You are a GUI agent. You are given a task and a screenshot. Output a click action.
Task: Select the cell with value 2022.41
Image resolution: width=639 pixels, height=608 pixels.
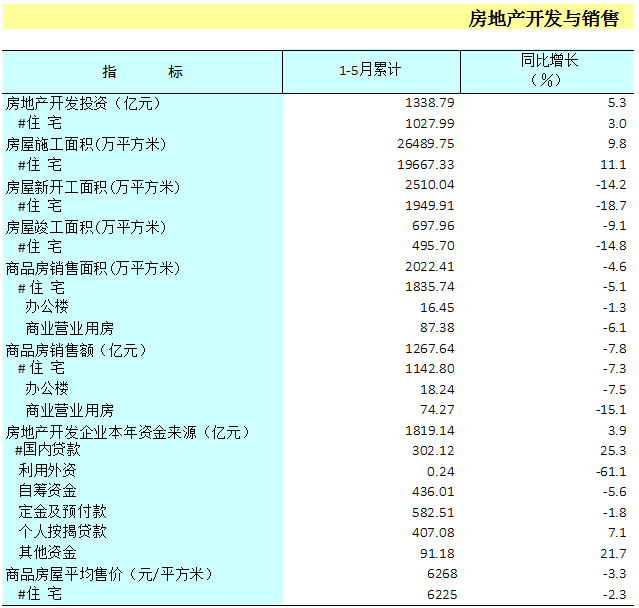pos(430,267)
